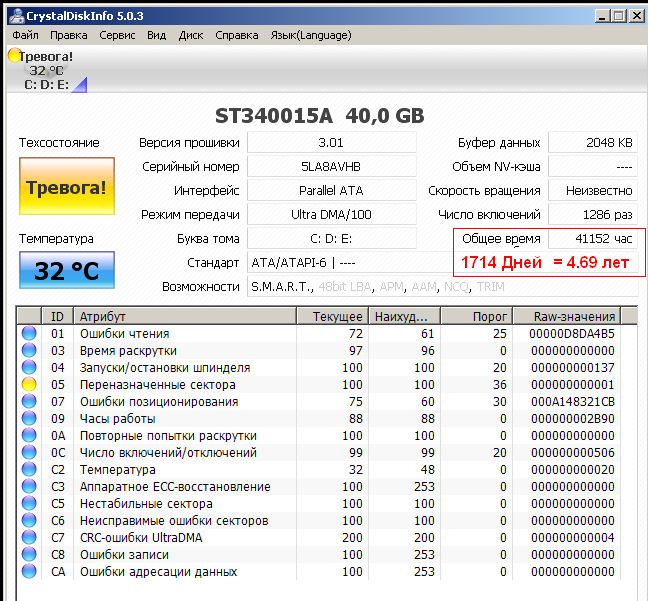The image size is (648, 601).
Task: Click blue dot for Число включений/отключений
Action: pyautogui.click(x=29, y=452)
